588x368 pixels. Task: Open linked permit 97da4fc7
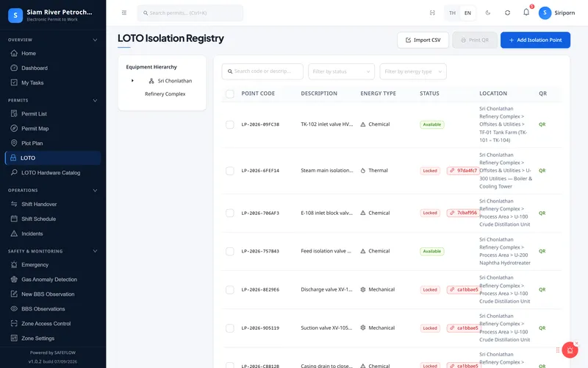pos(464,171)
